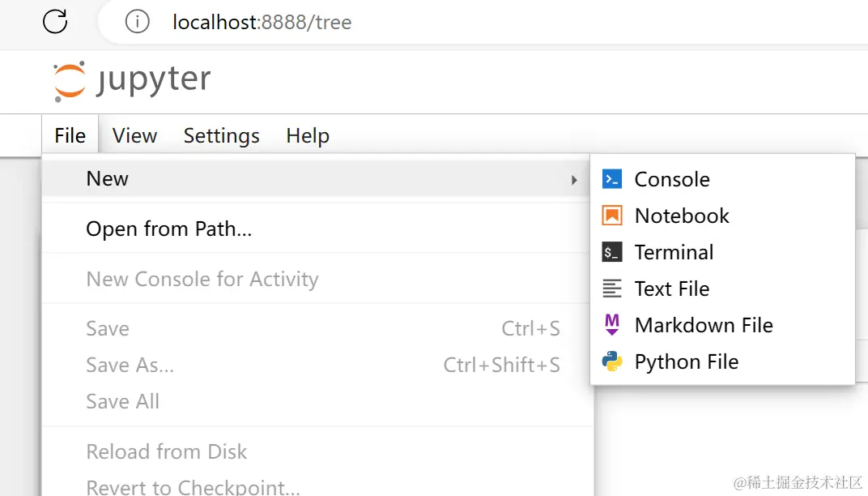Open the Help menu
This screenshot has height=496, width=868.
point(308,135)
